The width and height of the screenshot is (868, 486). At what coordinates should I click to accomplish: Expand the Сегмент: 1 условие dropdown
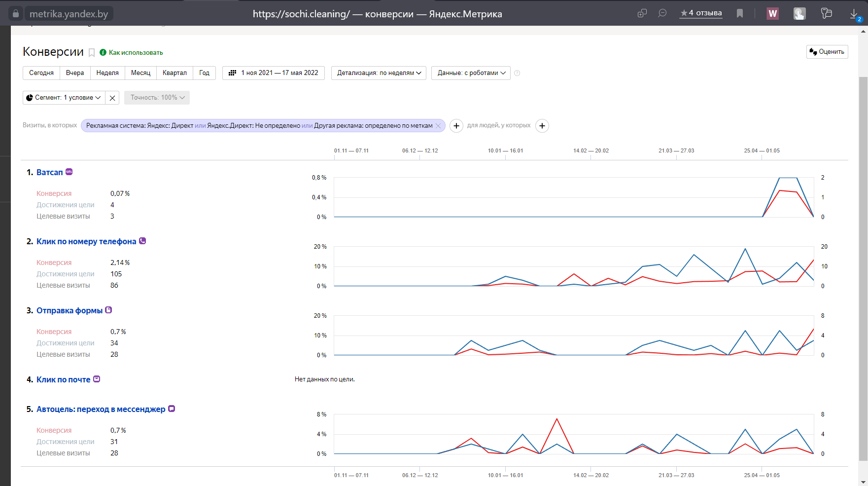tap(64, 98)
